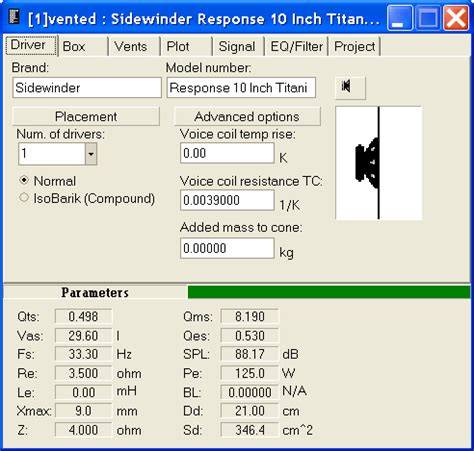The width and height of the screenshot is (474, 451).
Task: Click the Advanced options button
Action: pos(247,116)
